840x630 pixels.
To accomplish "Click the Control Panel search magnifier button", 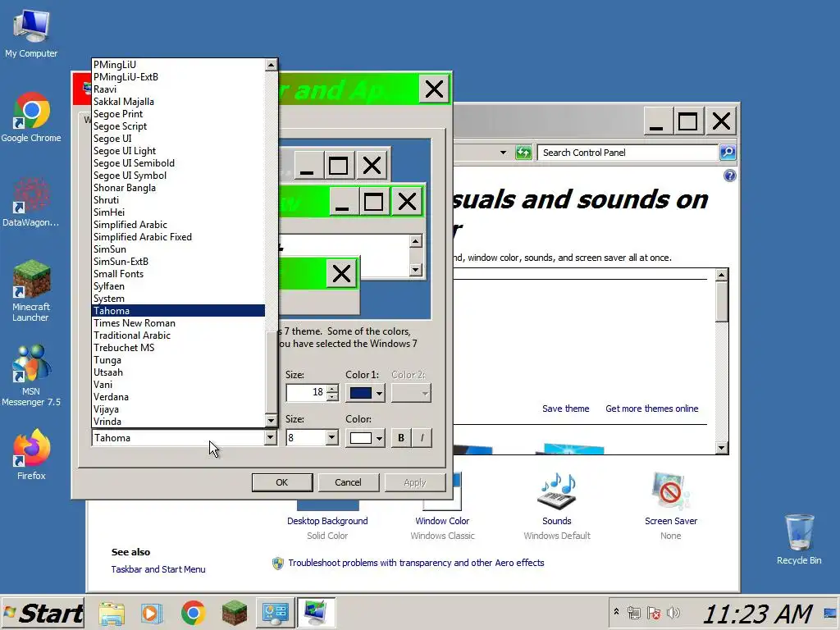I will 728,152.
